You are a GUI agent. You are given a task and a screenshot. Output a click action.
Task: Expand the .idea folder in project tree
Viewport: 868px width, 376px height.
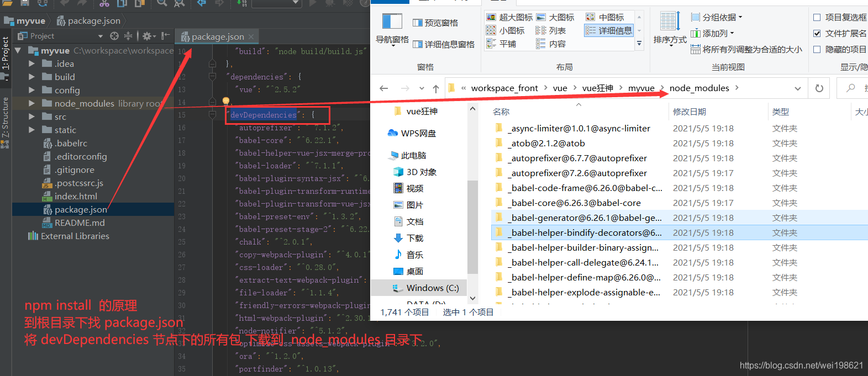(31, 63)
